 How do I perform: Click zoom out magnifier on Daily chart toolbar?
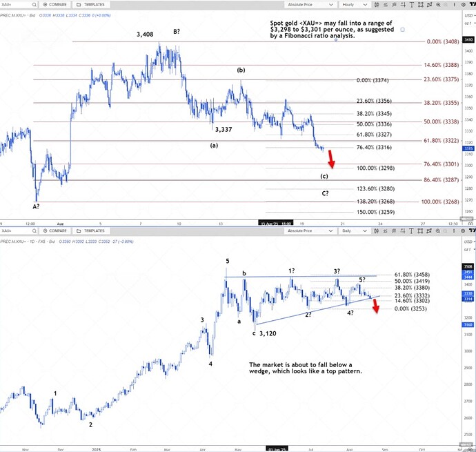(x=438, y=231)
